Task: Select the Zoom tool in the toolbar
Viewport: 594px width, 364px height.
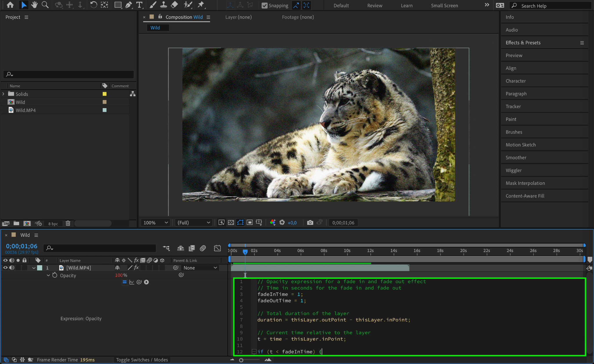Action: point(45,5)
